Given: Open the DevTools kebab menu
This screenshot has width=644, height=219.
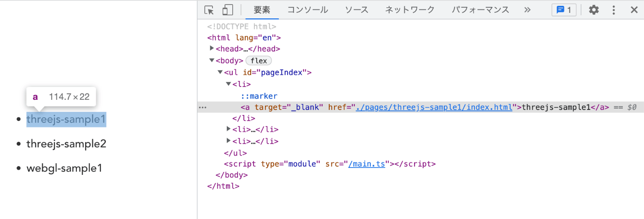Looking at the screenshot, I should 614,10.
